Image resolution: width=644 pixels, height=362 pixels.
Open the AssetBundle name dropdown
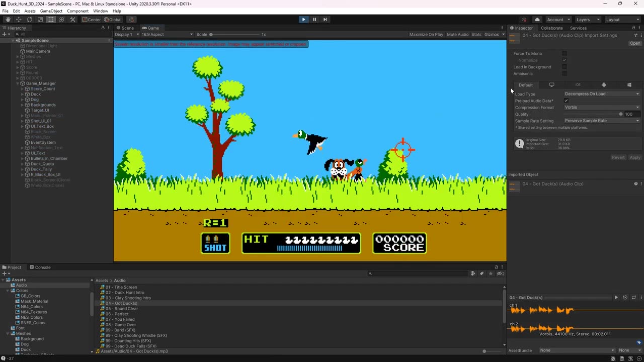click(577, 350)
